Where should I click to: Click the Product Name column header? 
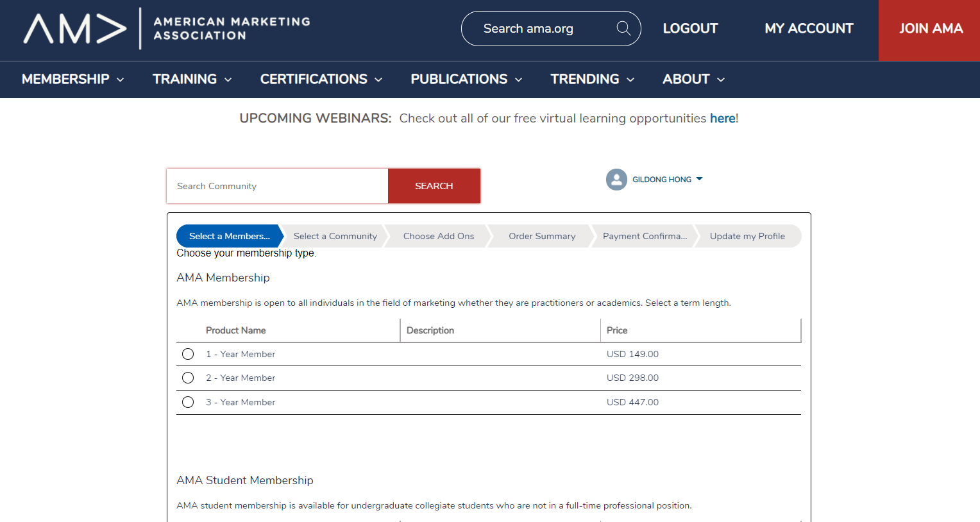(x=235, y=330)
